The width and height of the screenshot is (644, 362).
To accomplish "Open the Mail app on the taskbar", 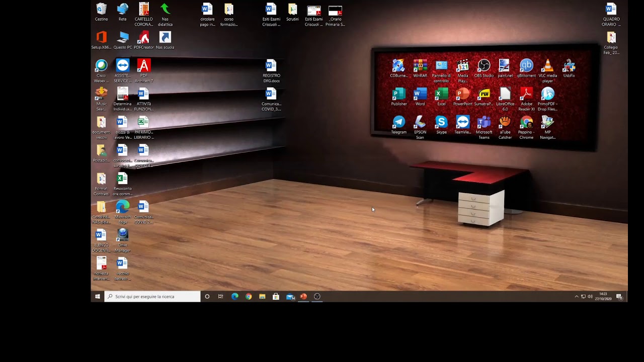I will 290,297.
